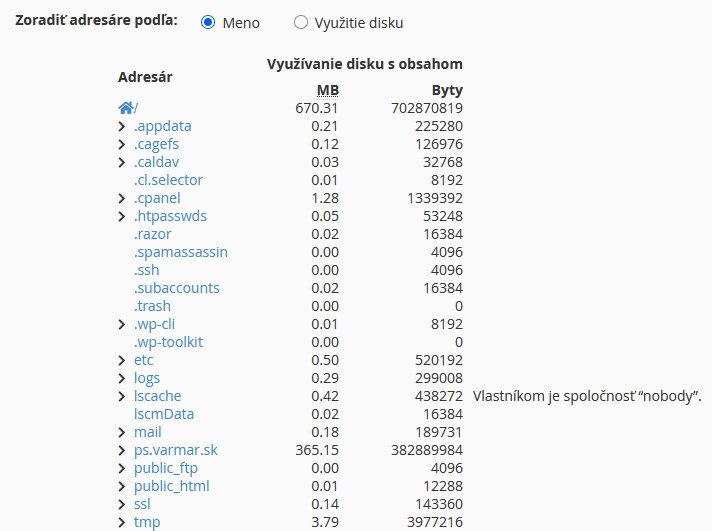Expand the .wp-cli directory chevron
The image size is (712, 531).
[x=121, y=324]
